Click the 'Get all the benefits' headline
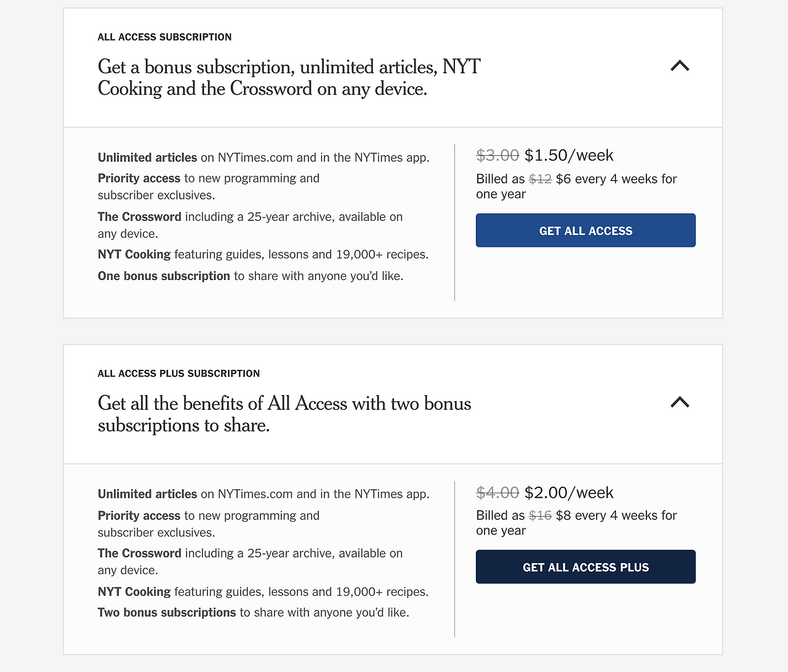 coord(284,414)
